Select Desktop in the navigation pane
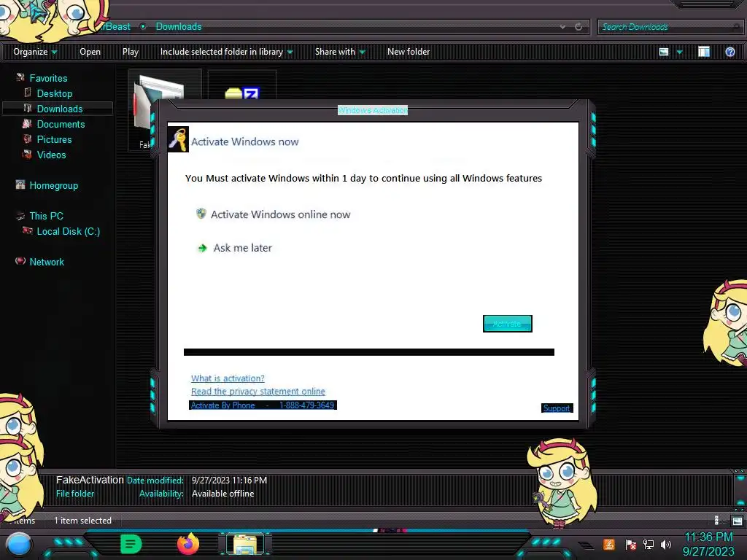Viewport: 747px width, 560px height. (x=55, y=94)
